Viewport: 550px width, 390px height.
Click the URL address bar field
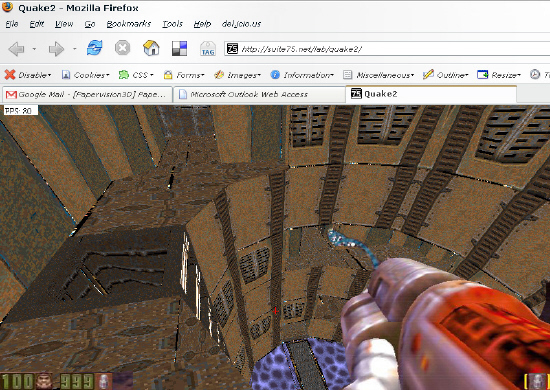[387, 49]
